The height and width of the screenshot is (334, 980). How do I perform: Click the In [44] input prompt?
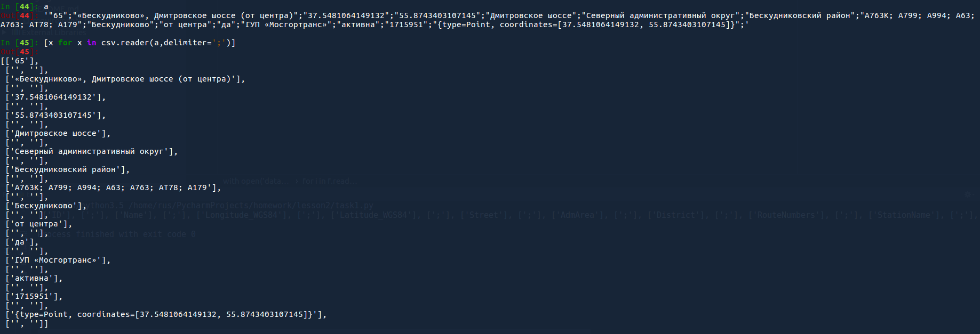pos(17,6)
